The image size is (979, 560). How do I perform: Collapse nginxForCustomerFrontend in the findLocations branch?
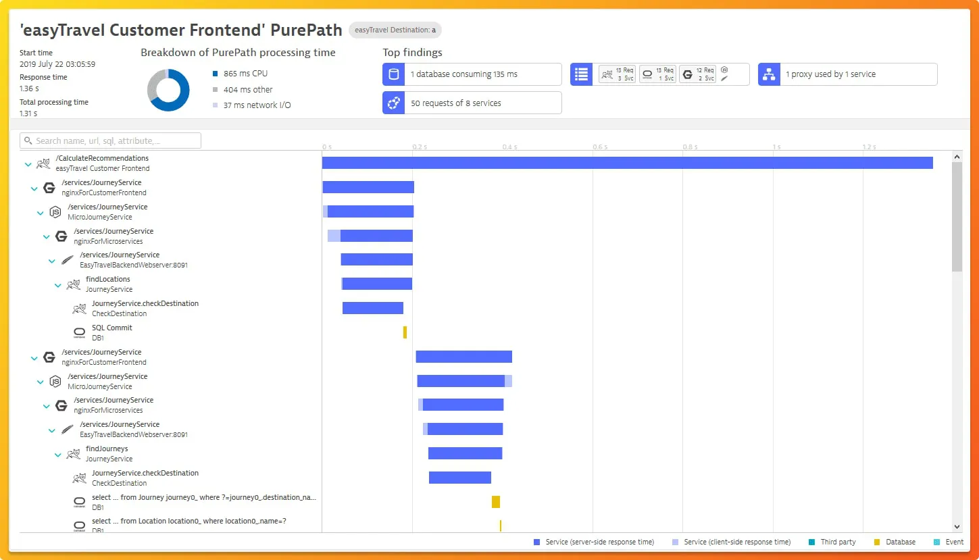tap(34, 188)
